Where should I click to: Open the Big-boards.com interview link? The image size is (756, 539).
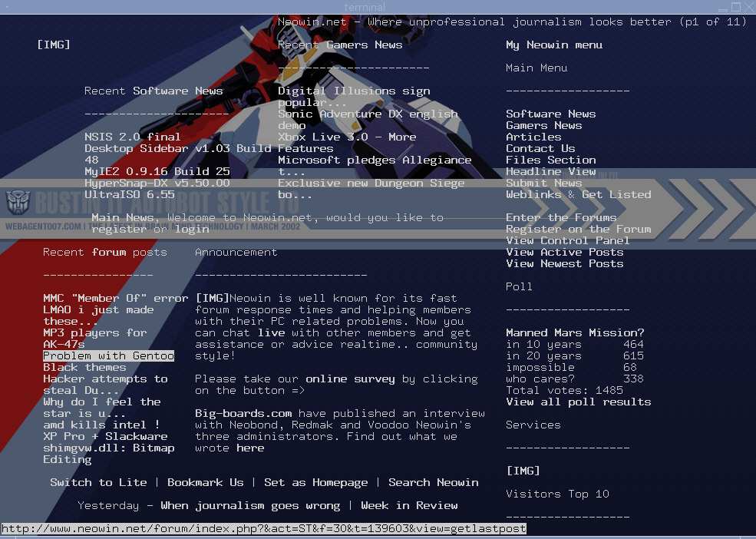tap(243, 414)
